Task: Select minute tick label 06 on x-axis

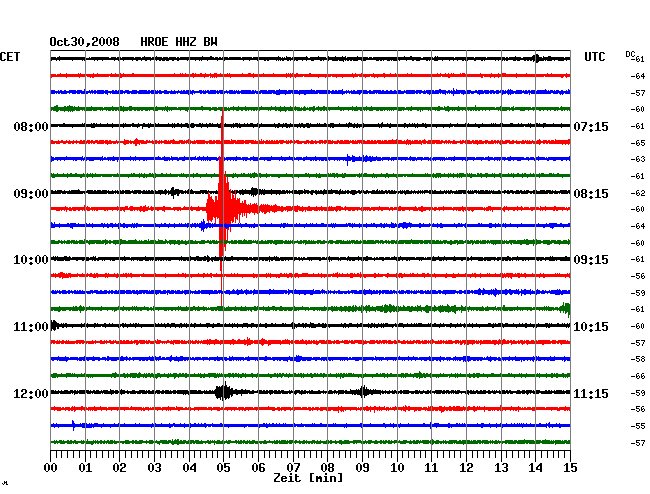Action: 258,467
